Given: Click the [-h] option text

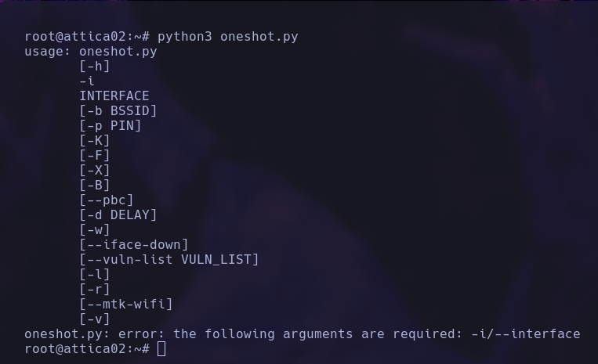Looking at the screenshot, I should (x=95, y=67).
